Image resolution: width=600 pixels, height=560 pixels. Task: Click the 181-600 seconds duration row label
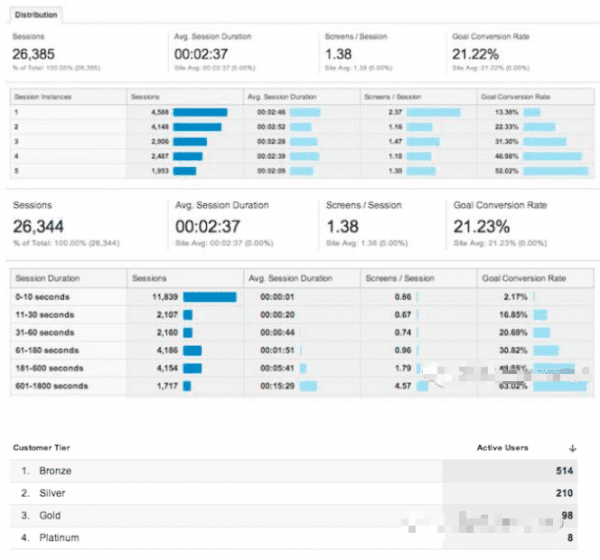[x=49, y=368]
